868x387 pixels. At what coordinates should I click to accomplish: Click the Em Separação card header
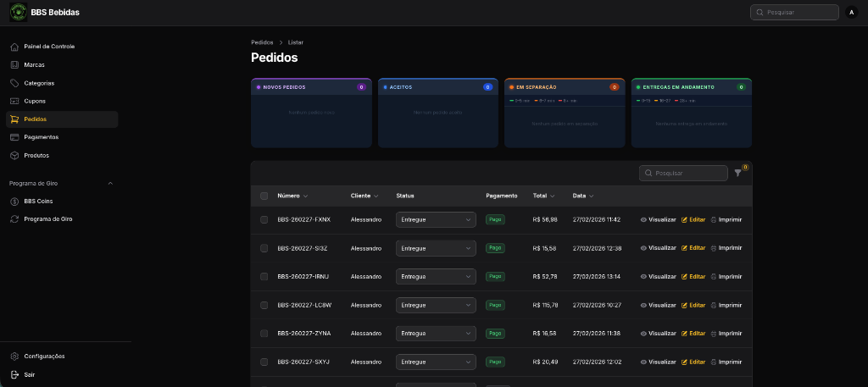coord(565,86)
